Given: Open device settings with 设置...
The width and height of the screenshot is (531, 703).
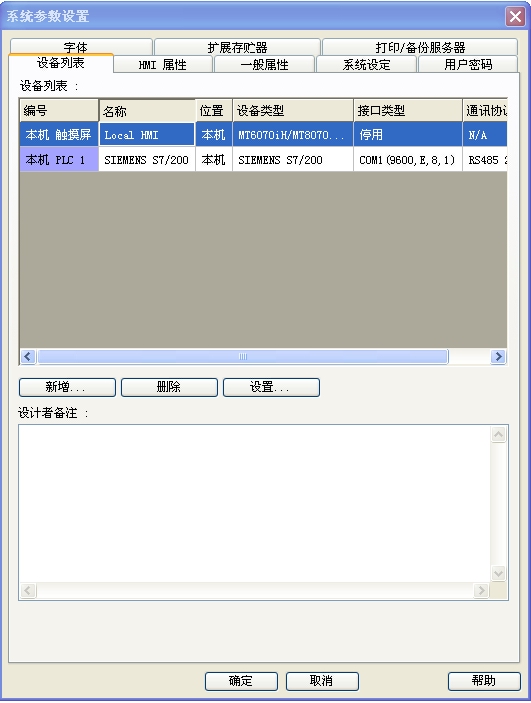Looking at the screenshot, I should [271, 387].
